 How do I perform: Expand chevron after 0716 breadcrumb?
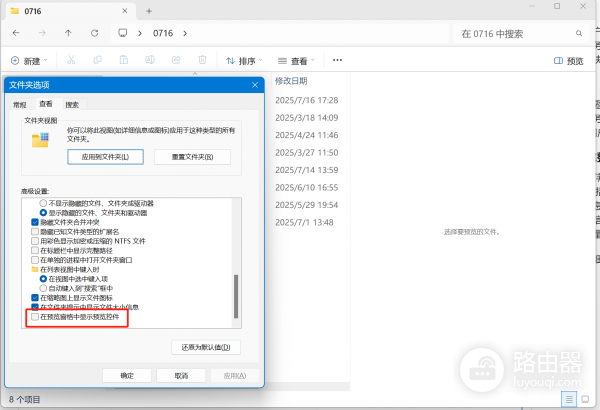(185, 33)
